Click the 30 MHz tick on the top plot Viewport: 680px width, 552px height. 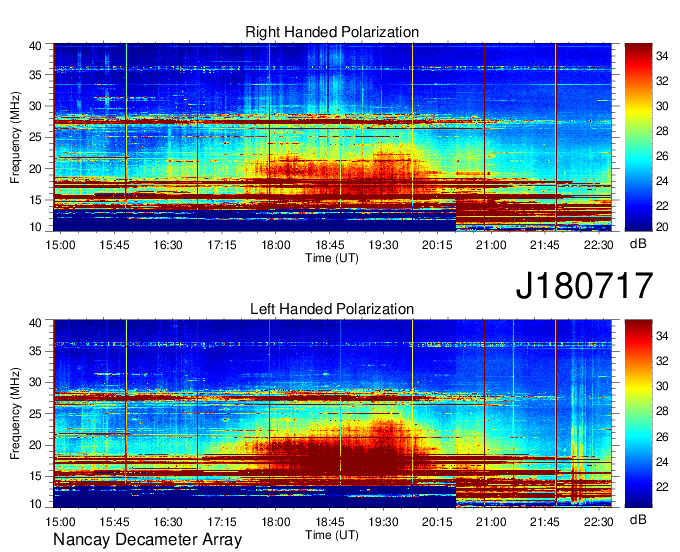click(35, 106)
